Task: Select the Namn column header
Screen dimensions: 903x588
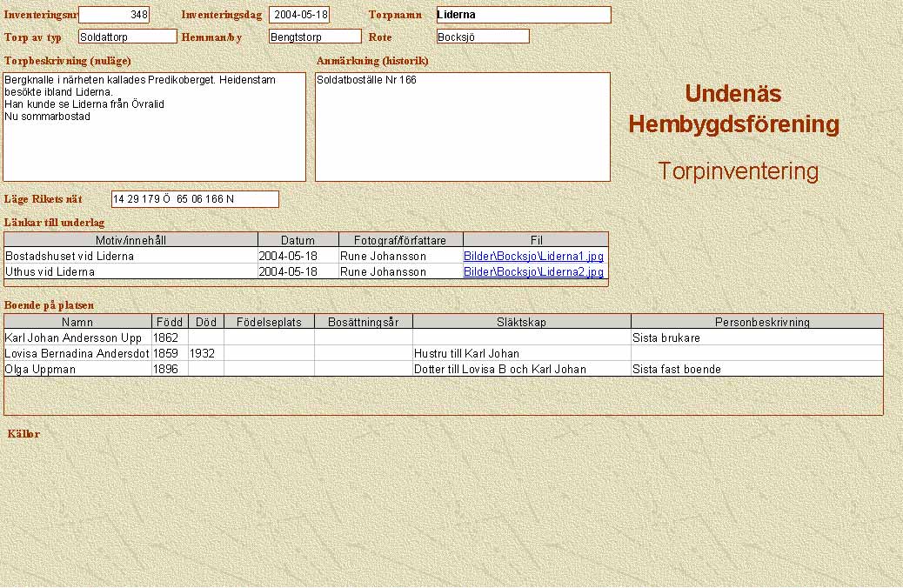Action: [77, 322]
